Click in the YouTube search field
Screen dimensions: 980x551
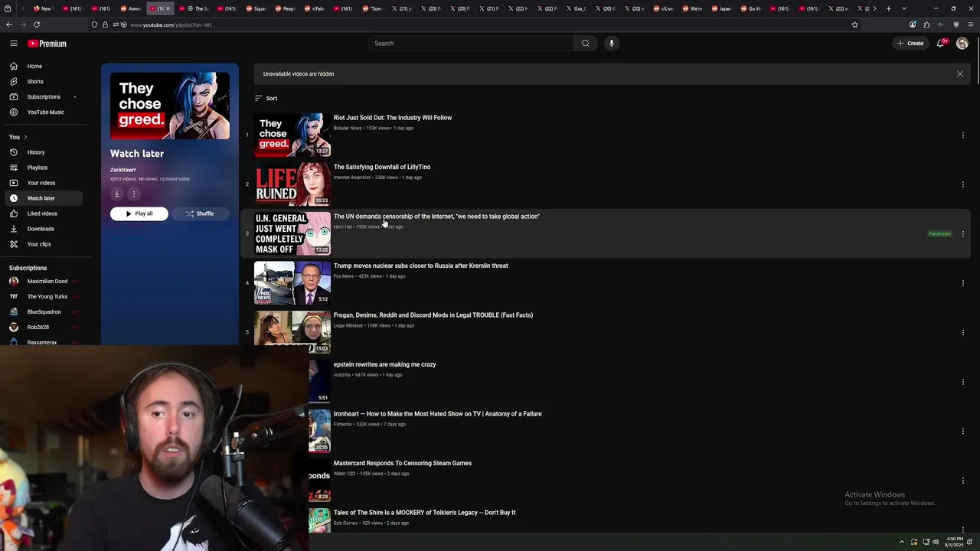tap(470, 44)
